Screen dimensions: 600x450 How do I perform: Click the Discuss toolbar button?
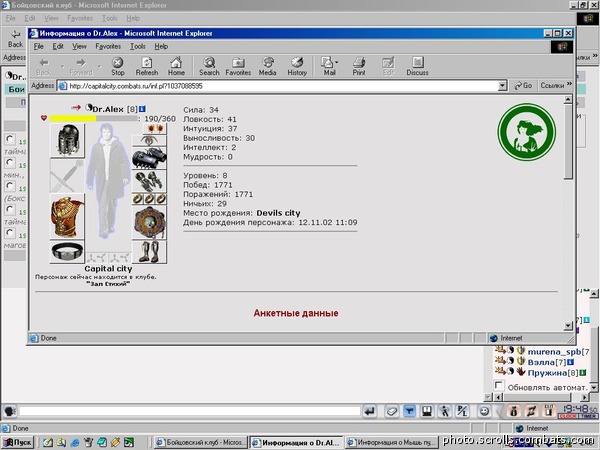[x=417, y=66]
